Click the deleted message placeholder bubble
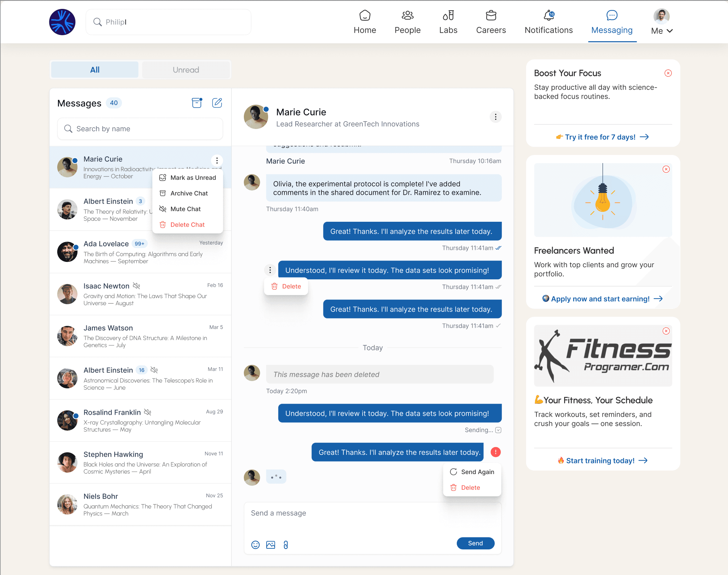 pos(380,374)
